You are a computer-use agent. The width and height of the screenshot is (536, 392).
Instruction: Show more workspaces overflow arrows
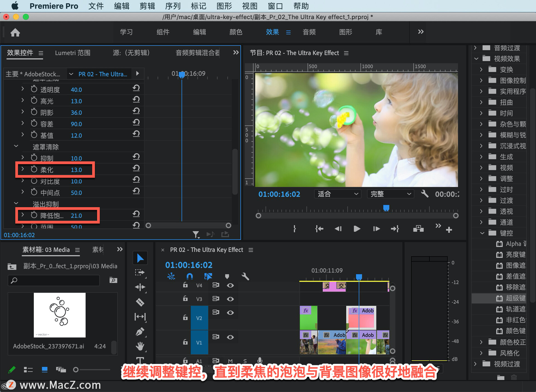pos(421,32)
